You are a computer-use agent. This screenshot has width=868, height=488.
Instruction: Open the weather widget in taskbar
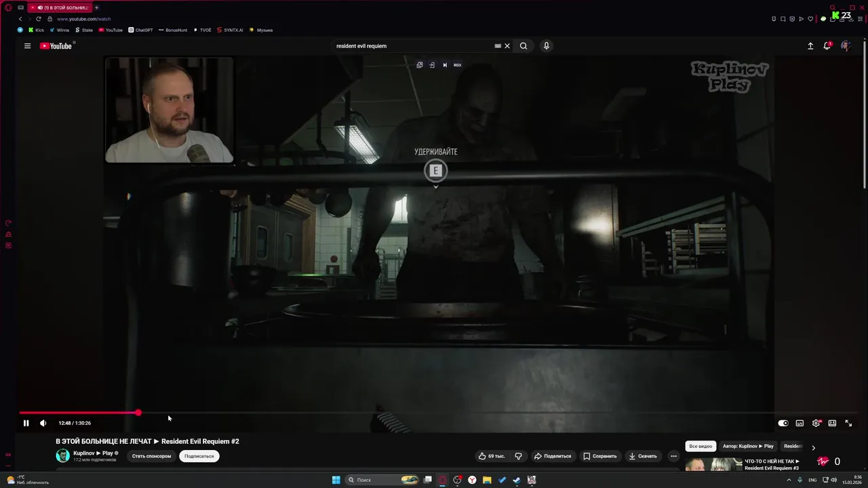(28, 480)
